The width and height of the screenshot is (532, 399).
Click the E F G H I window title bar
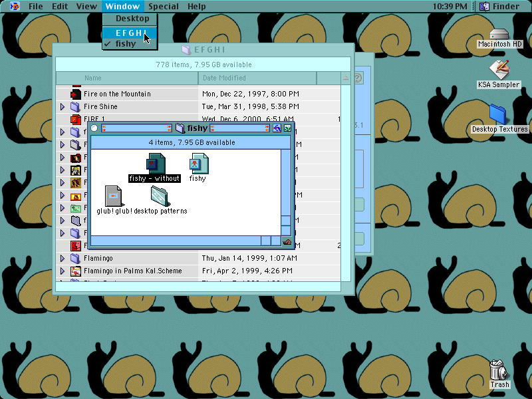click(203, 50)
